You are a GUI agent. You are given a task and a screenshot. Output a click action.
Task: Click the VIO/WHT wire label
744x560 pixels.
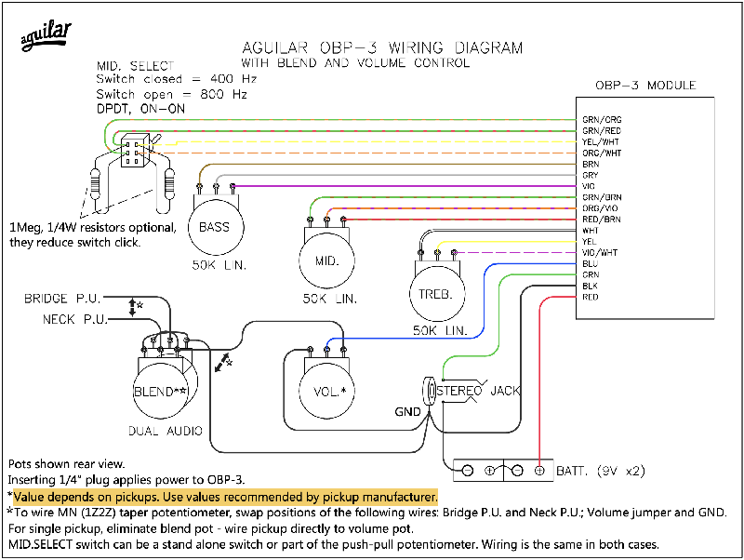(600, 252)
